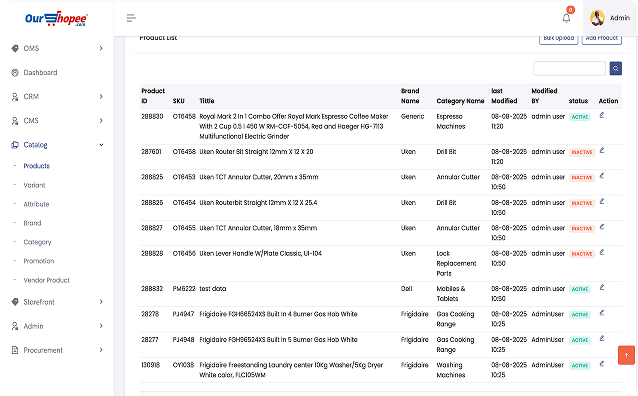Click SKU cell 'PM6222'
The width and height of the screenshot is (638, 396).
coord(184,289)
